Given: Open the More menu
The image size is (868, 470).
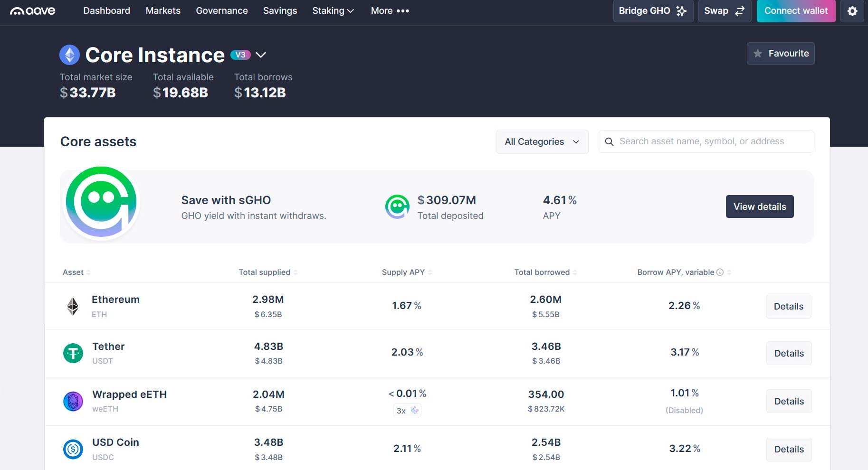Looking at the screenshot, I should click(x=390, y=10).
